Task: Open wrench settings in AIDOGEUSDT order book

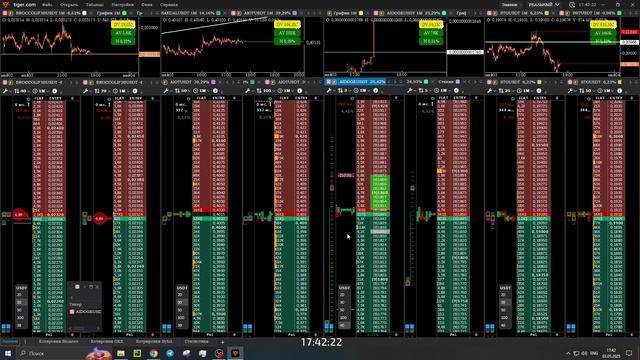Action: (329, 90)
